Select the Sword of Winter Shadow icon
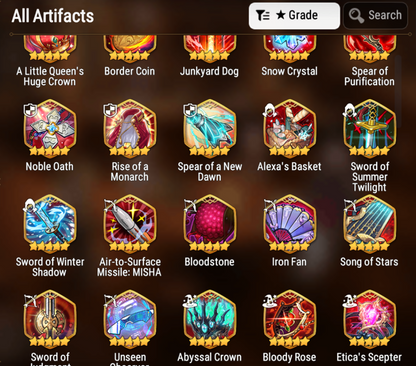416x366 pixels. (50, 223)
